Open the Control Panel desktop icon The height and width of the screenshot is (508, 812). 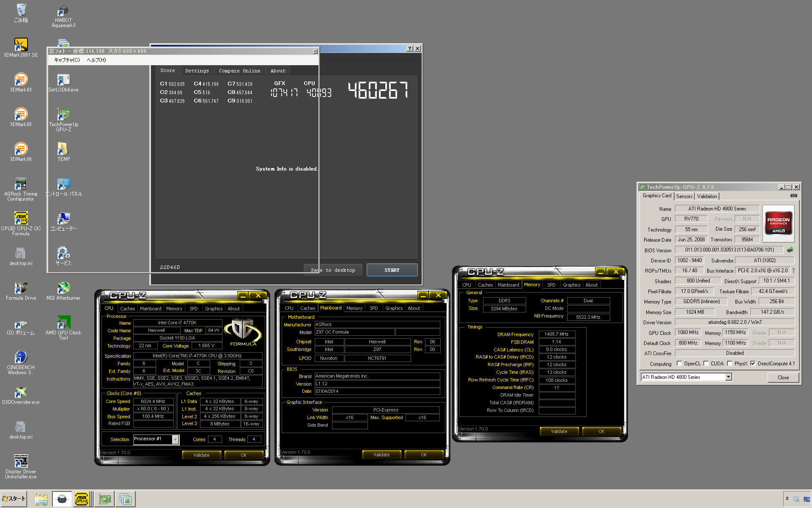click(x=63, y=186)
